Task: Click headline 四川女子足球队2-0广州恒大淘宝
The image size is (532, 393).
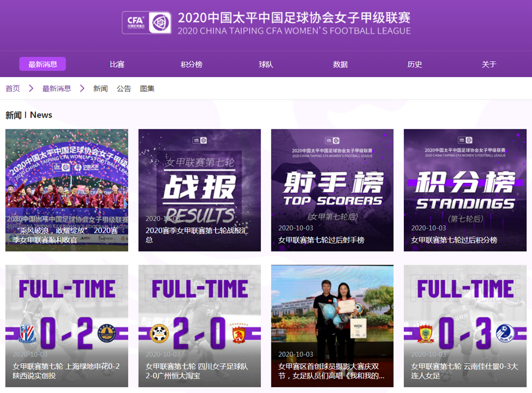Action: click(x=197, y=371)
